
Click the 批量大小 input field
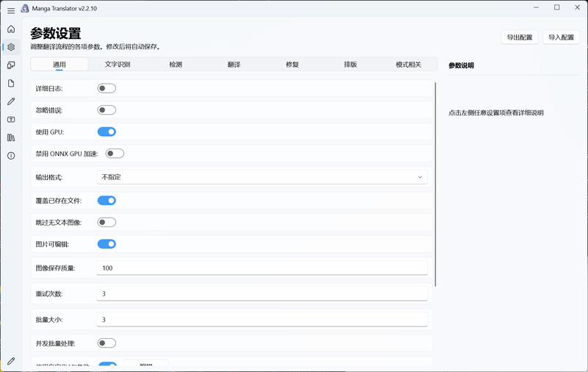coord(262,320)
